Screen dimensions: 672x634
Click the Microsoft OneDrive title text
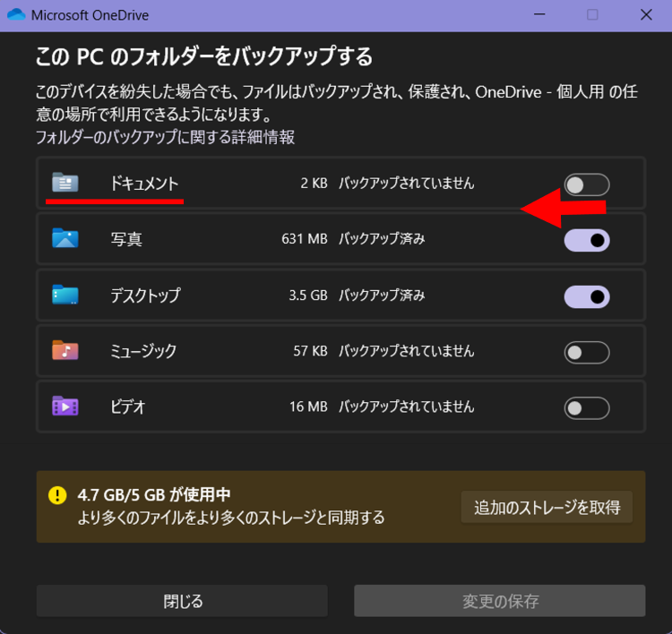click(90, 15)
